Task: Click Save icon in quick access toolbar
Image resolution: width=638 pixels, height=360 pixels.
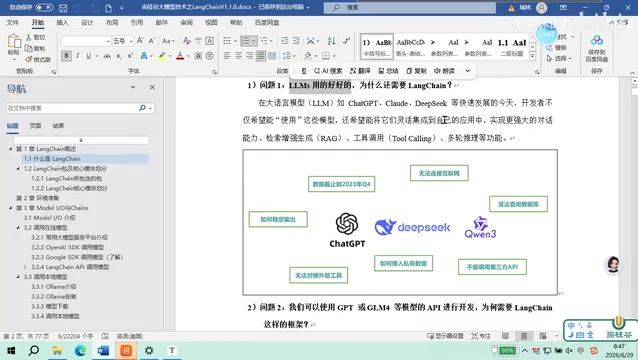Action: (63, 8)
